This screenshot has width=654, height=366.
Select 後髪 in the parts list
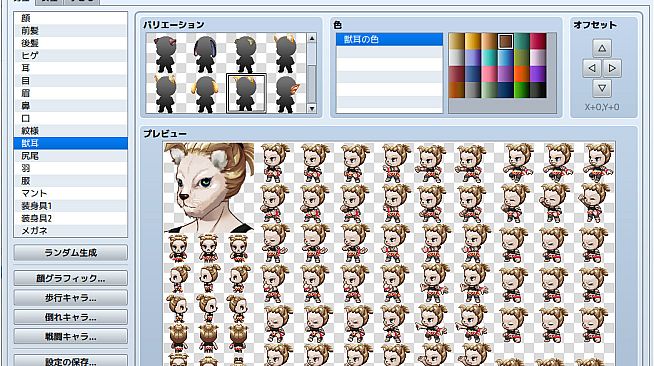(70, 43)
